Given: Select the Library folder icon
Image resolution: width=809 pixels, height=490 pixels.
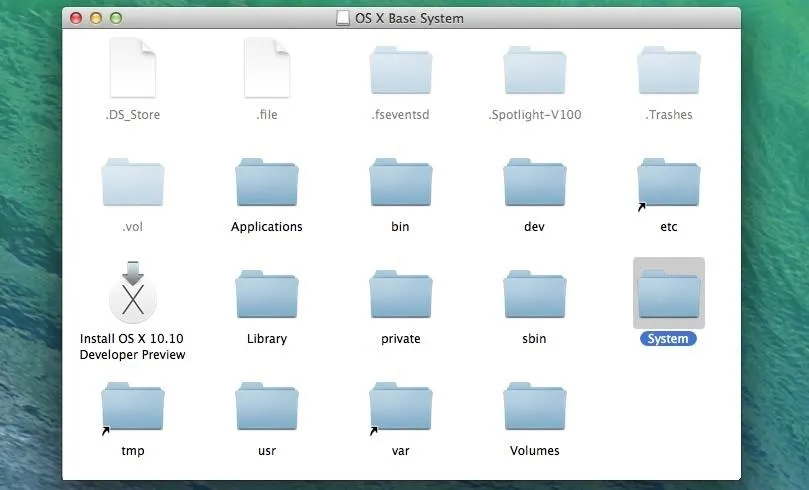Looking at the screenshot, I should pyautogui.click(x=267, y=294).
